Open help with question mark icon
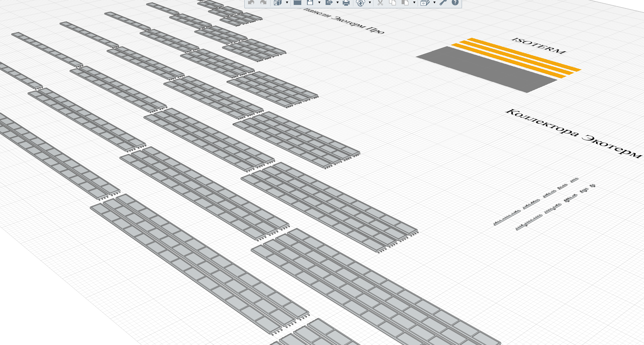The width and height of the screenshot is (644, 345). pyautogui.click(x=455, y=3)
